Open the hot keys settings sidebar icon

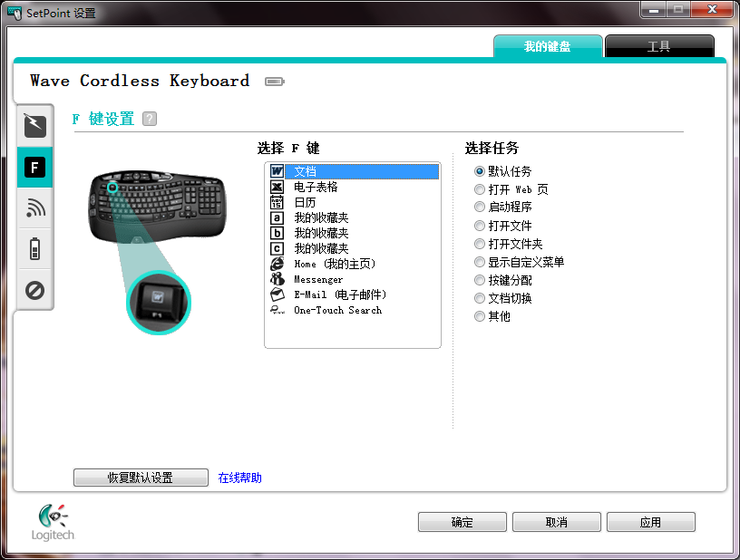tap(35, 126)
